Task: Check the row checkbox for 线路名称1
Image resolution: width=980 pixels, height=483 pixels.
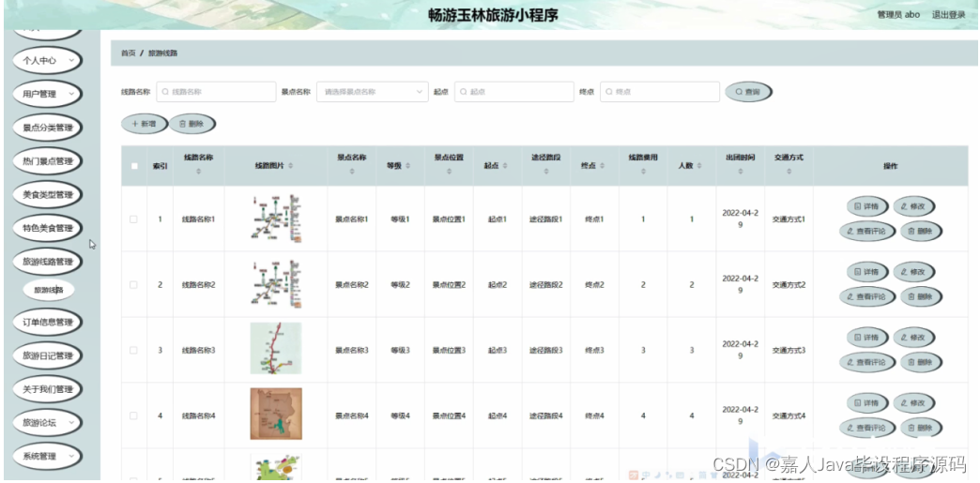Action: pyautogui.click(x=133, y=219)
